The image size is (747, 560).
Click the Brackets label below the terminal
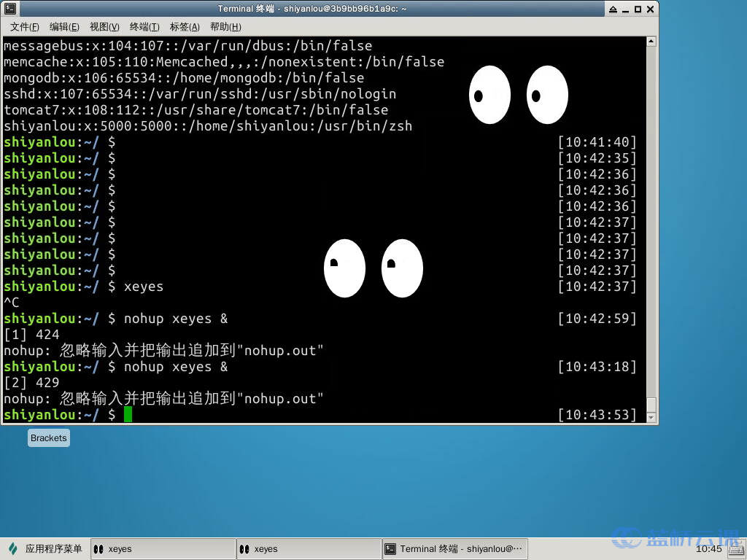pyautogui.click(x=48, y=437)
